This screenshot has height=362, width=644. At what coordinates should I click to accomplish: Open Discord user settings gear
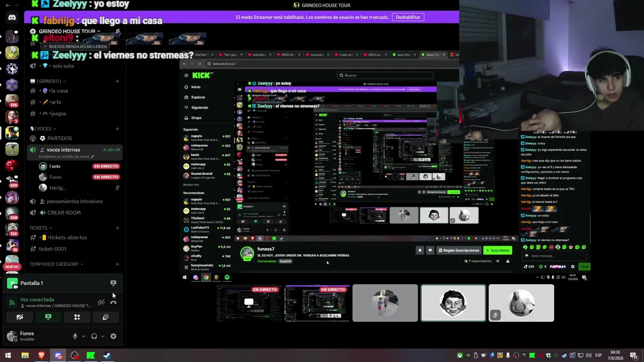click(x=113, y=336)
